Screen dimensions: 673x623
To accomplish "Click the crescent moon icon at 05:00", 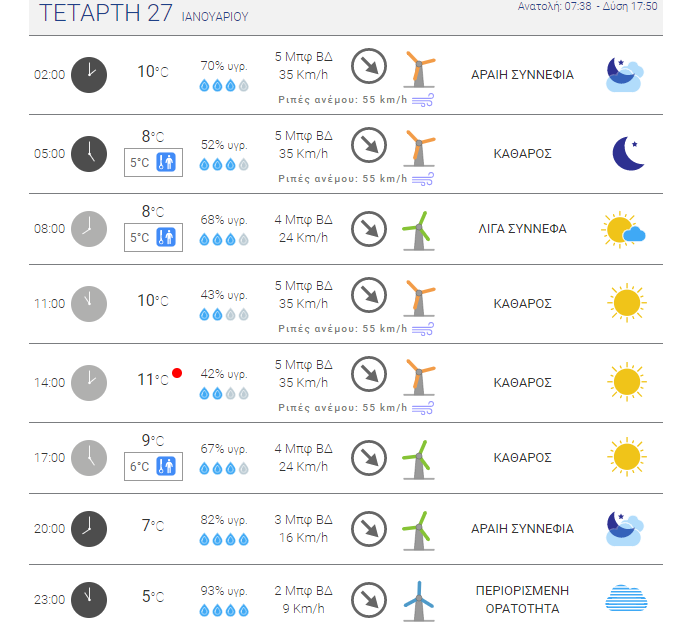I will (628, 154).
